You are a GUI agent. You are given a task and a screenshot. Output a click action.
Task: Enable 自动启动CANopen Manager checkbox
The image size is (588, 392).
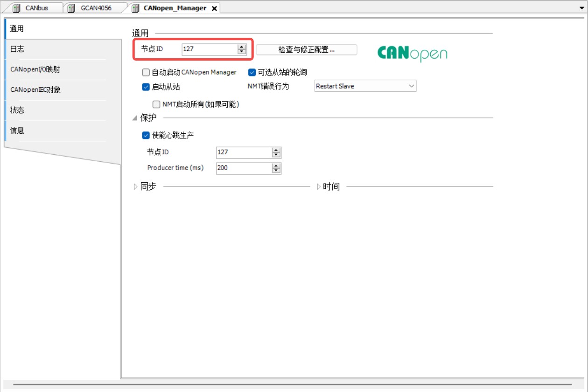click(x=146, y=73)
